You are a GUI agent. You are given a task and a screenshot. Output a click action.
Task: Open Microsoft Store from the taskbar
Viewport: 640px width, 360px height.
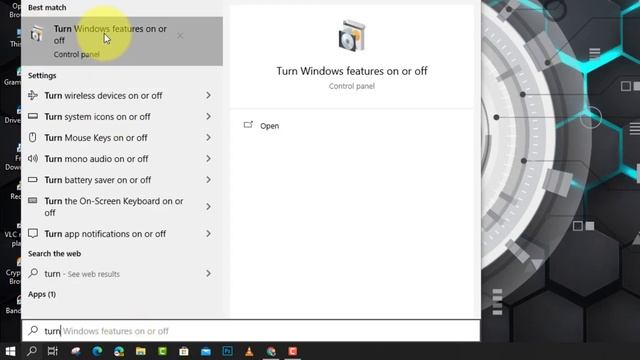click(x=184, y=351)
